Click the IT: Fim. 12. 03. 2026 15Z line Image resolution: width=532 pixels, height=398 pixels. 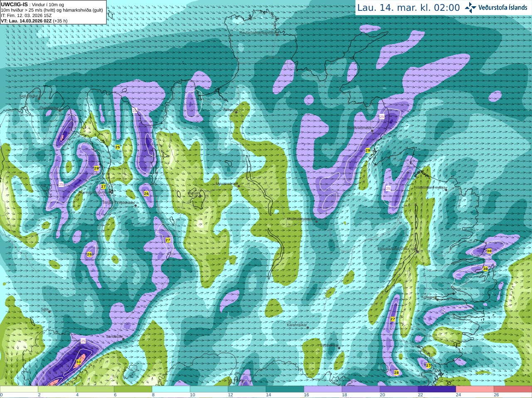26,15
